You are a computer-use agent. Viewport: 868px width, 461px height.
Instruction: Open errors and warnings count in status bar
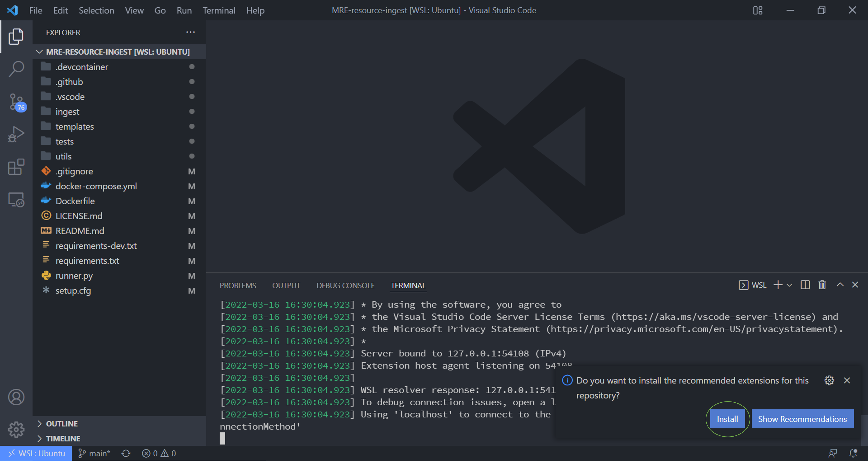[x=159, y=453]
